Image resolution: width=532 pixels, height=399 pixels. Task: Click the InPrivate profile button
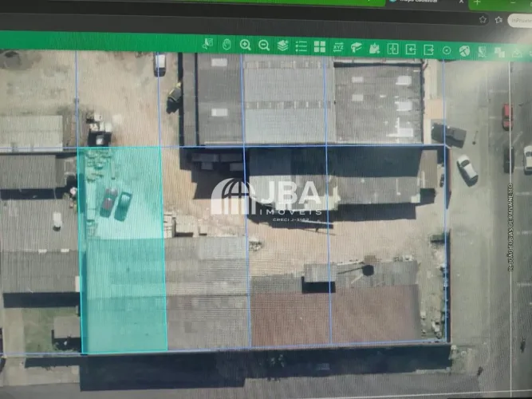click(520, 21)
